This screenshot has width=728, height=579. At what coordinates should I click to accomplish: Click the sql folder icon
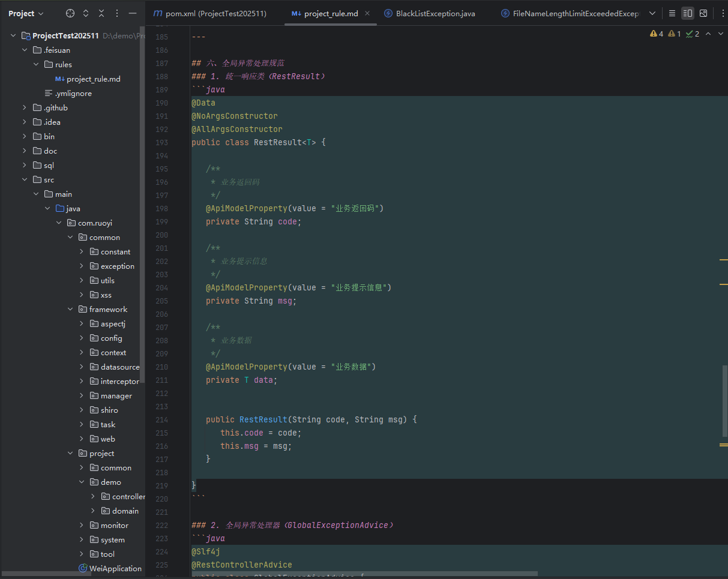pos(37,165)
